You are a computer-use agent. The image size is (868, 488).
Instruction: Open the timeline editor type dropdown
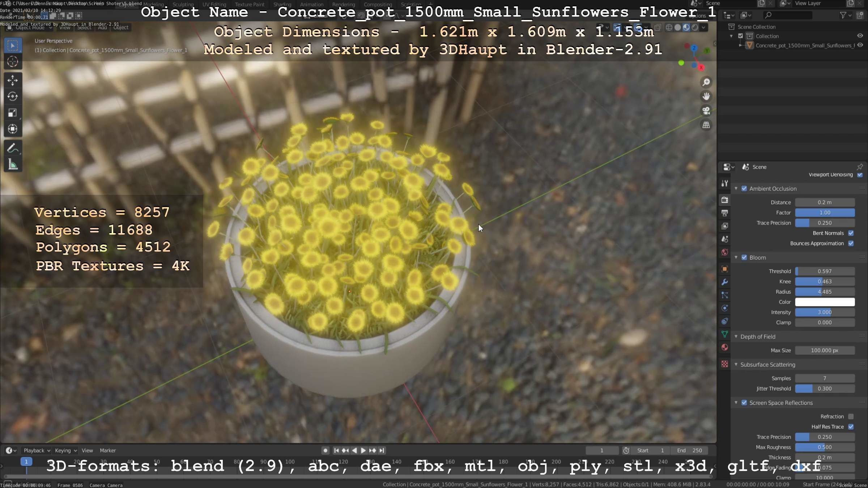tap(11, 450)
